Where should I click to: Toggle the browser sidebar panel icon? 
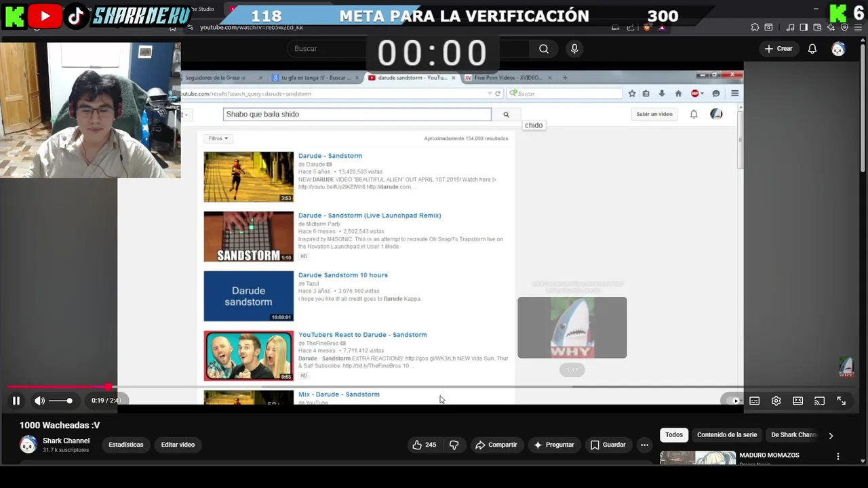(x=804, y=28)
